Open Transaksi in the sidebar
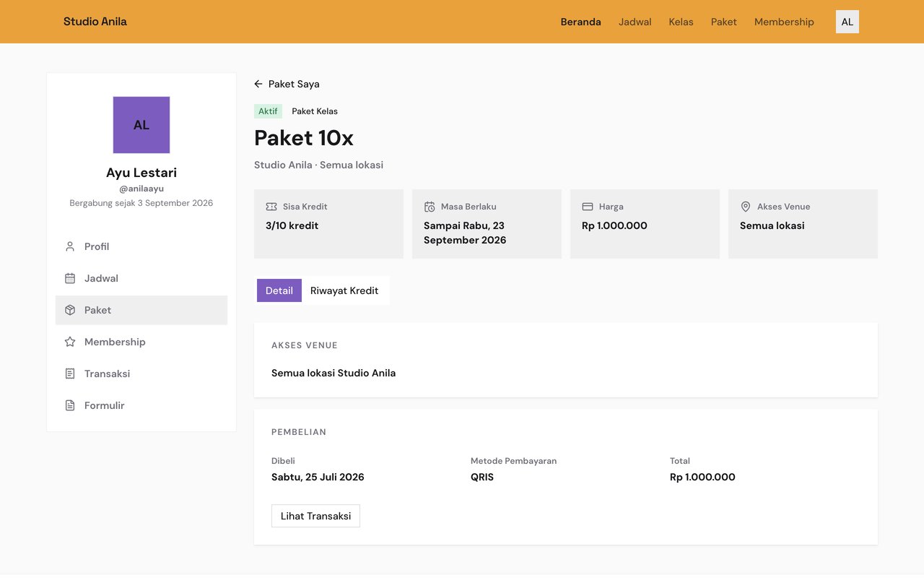 141,374
